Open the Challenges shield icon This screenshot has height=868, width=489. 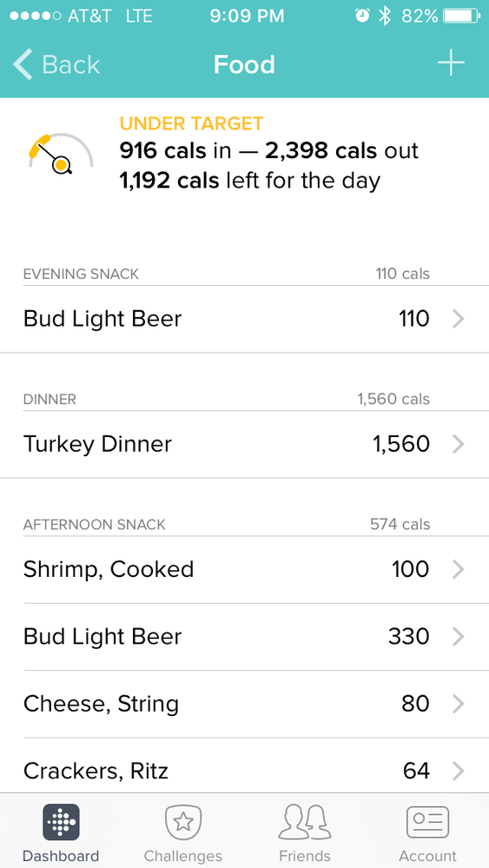[183, 822]
